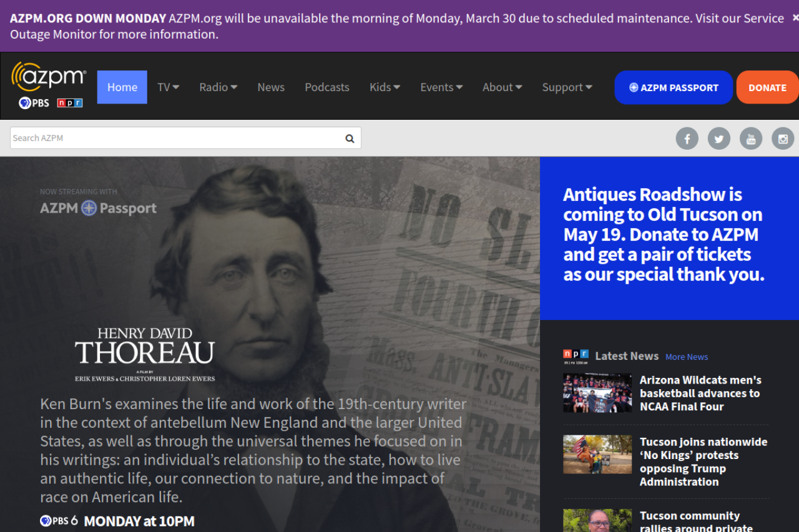Click in the Search AZPM field

click(x=175, y=138)
